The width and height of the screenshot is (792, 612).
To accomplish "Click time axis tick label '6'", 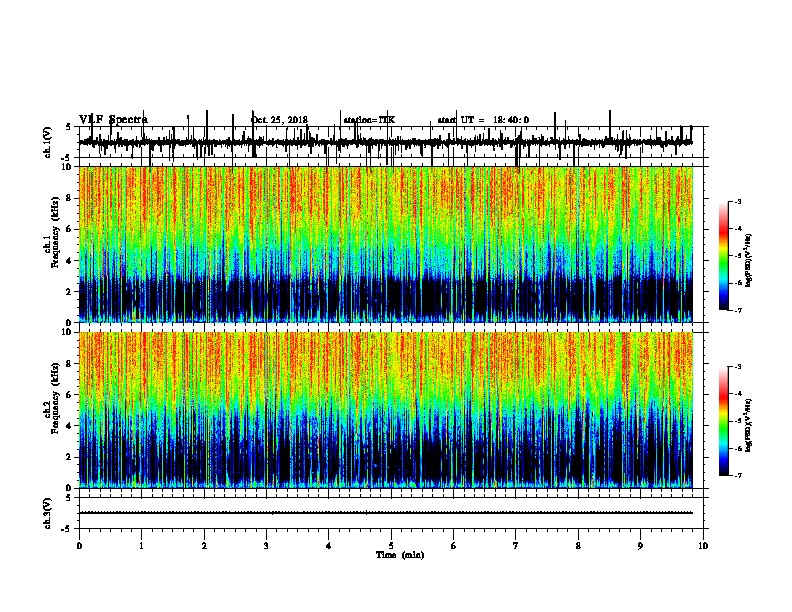I will (454, 546).
